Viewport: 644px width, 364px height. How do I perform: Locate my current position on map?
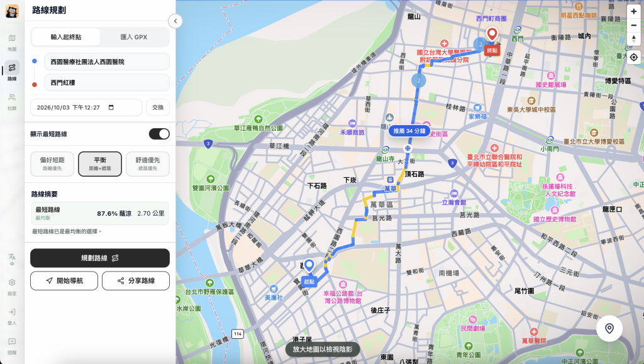(634, 57)
